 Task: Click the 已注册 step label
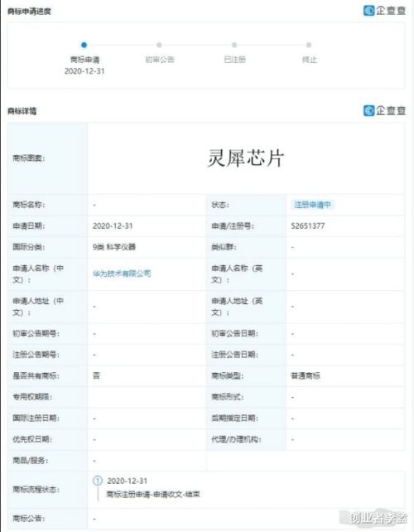(x=234, y=60)
